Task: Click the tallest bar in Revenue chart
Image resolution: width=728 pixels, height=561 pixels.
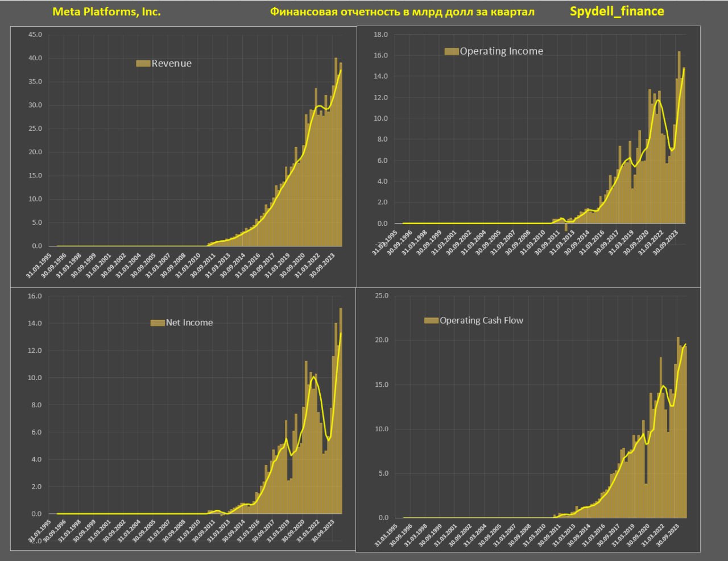Action: (x=336, y=154)
